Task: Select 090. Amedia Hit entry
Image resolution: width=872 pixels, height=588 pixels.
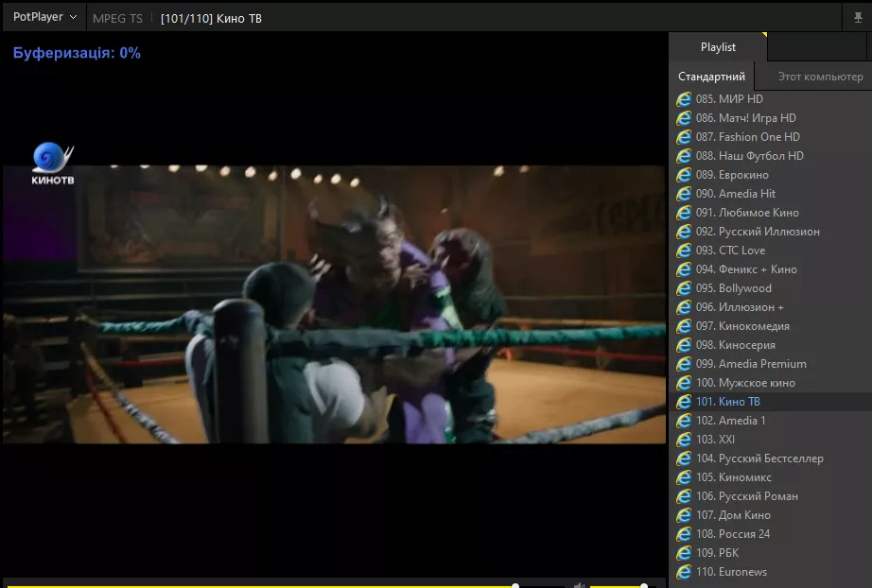Action: tap(771, 194)
